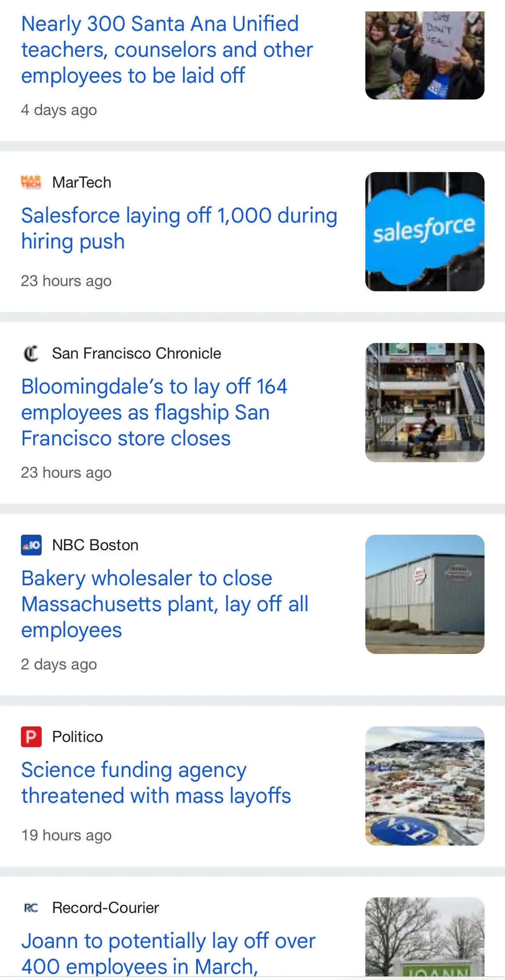Image resolution: width=505 pixels, height=980 pixels.
Task: Click the Salesforce cloud logo thumbnail
Action: point(425,232)
